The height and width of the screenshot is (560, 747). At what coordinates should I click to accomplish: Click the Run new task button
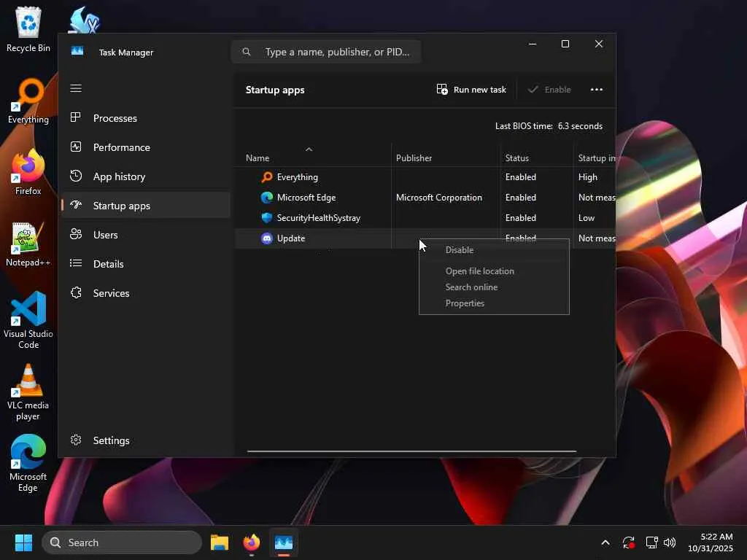[x=472, y=90]
